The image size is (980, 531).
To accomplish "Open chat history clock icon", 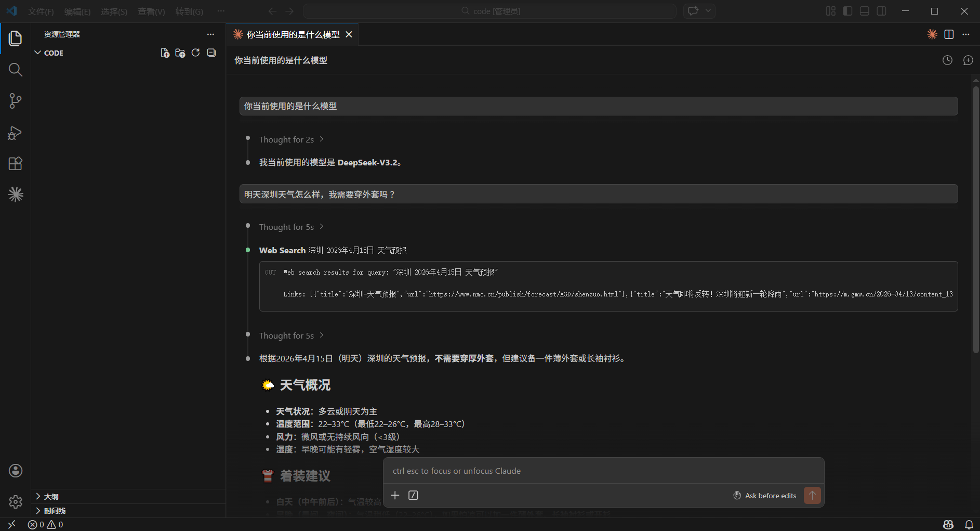I will [947, 60].
